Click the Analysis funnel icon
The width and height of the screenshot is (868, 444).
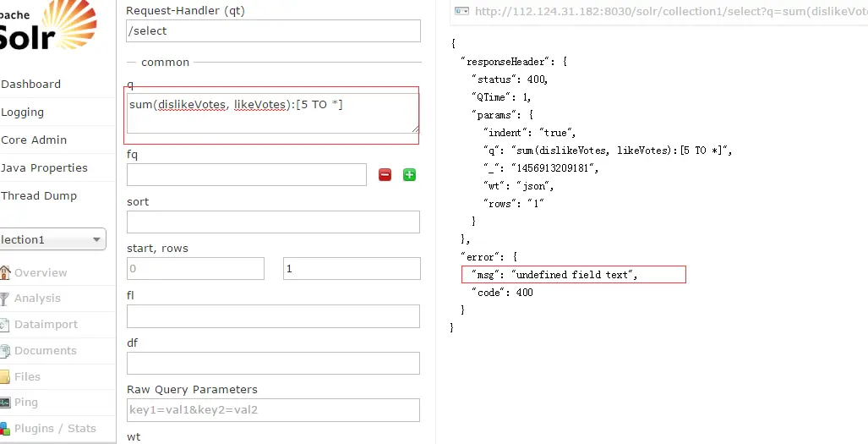pos(5,299)
